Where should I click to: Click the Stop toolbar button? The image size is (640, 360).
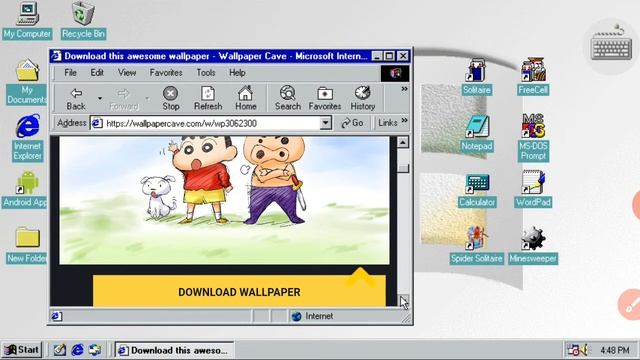coord(171,98)
